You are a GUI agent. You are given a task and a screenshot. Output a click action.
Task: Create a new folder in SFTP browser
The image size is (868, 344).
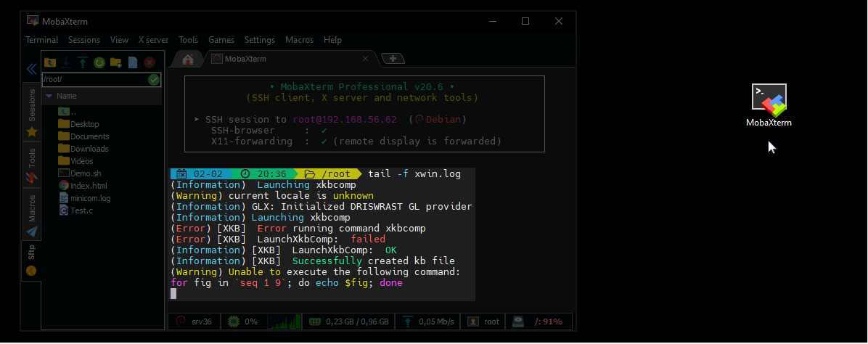coord(115,62)
